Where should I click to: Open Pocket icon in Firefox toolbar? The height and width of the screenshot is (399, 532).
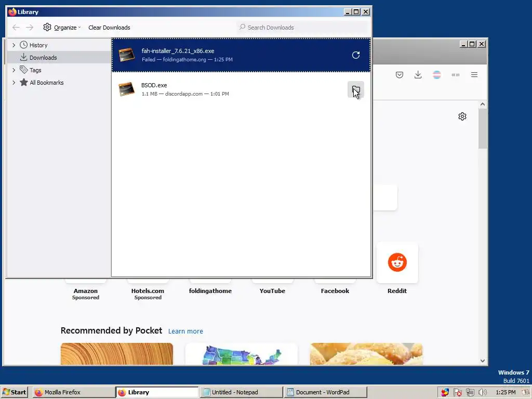(x=400, y=75)
